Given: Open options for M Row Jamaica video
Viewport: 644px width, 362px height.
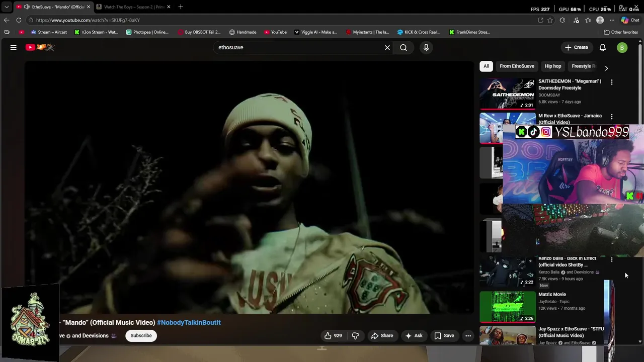Looking at the screenshot, I should coord(612,117).
